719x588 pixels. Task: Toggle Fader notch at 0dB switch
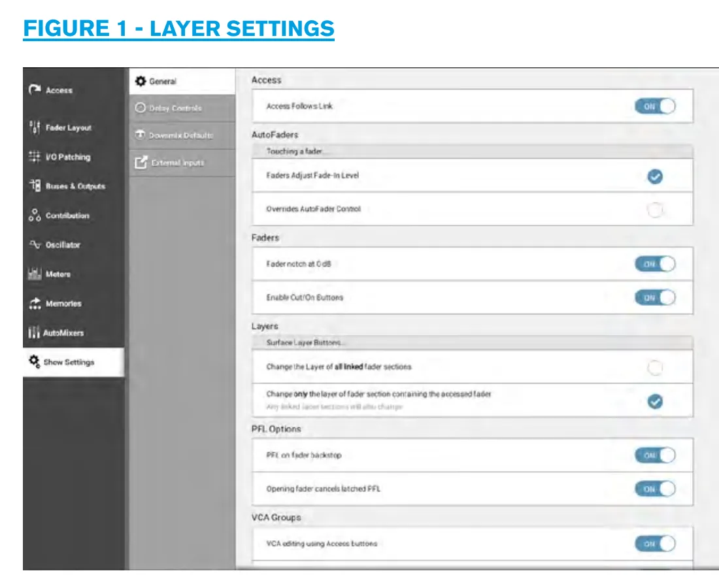pyautogui.click(x=655, y=264)
